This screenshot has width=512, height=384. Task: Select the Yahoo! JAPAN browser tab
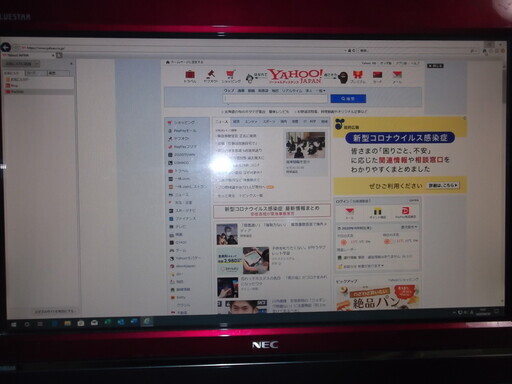click(28, 55)
